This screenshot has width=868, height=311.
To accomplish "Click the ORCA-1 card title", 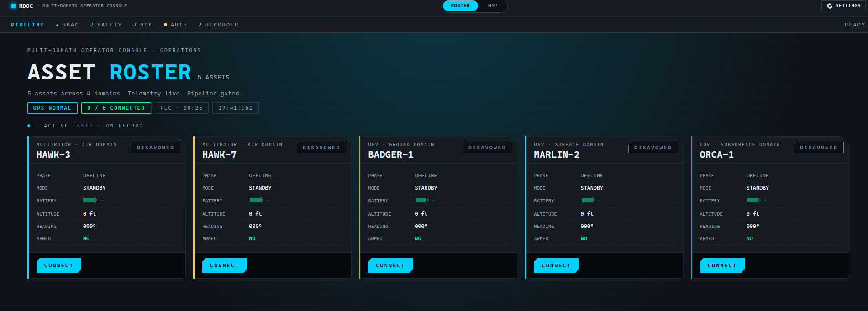I will point(716,155).
